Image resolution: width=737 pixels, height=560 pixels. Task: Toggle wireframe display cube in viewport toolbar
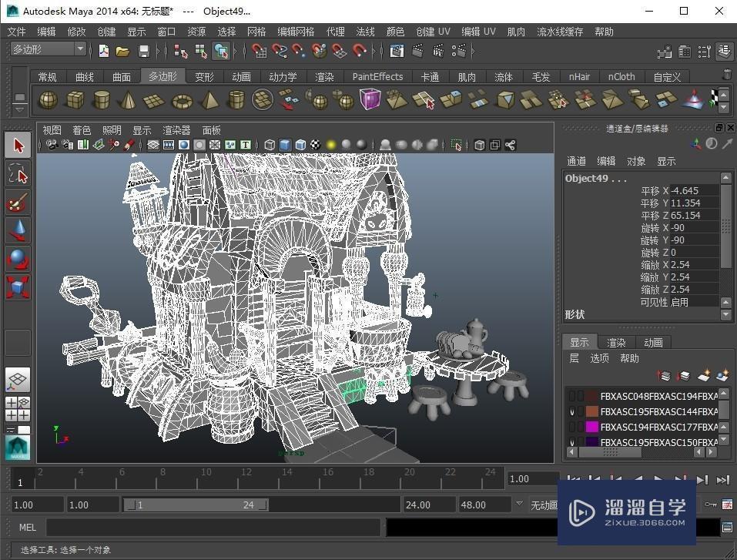(270, 145)
